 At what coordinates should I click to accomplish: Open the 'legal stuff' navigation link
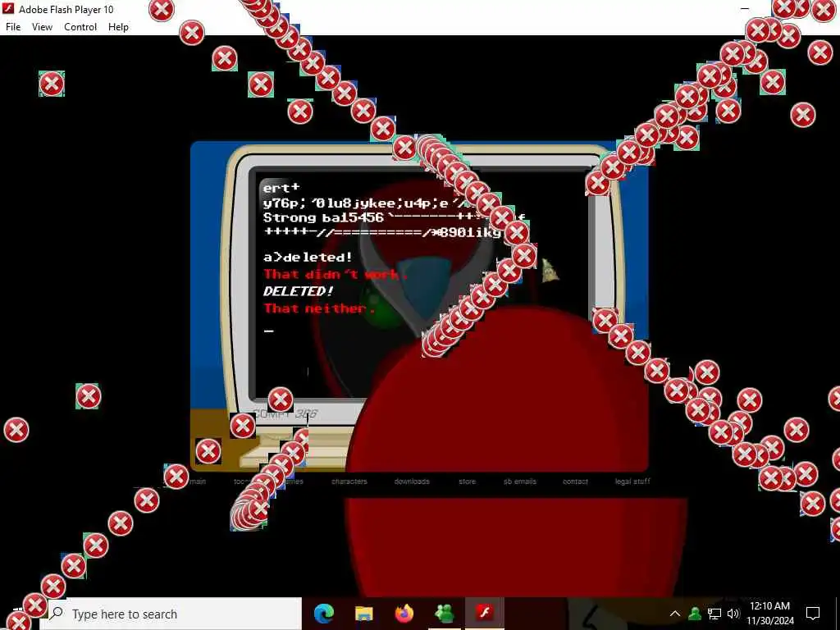pyautogui.click(x=632, y=481)
